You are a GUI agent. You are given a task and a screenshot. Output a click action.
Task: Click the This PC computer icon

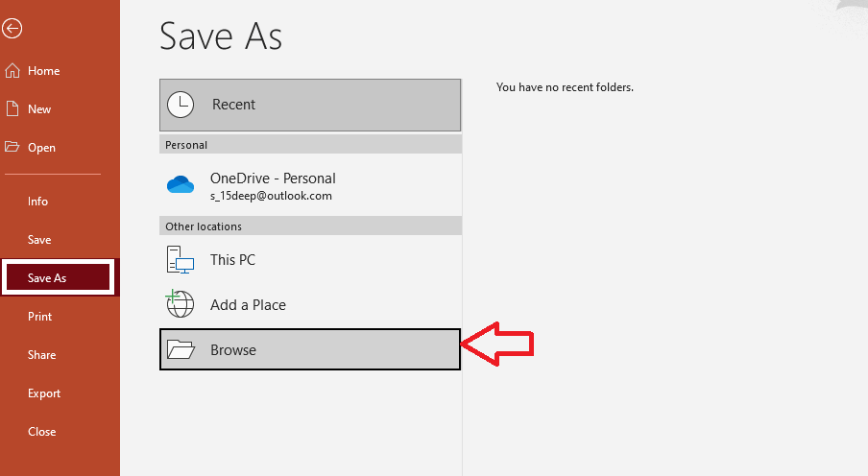[181, 260]
